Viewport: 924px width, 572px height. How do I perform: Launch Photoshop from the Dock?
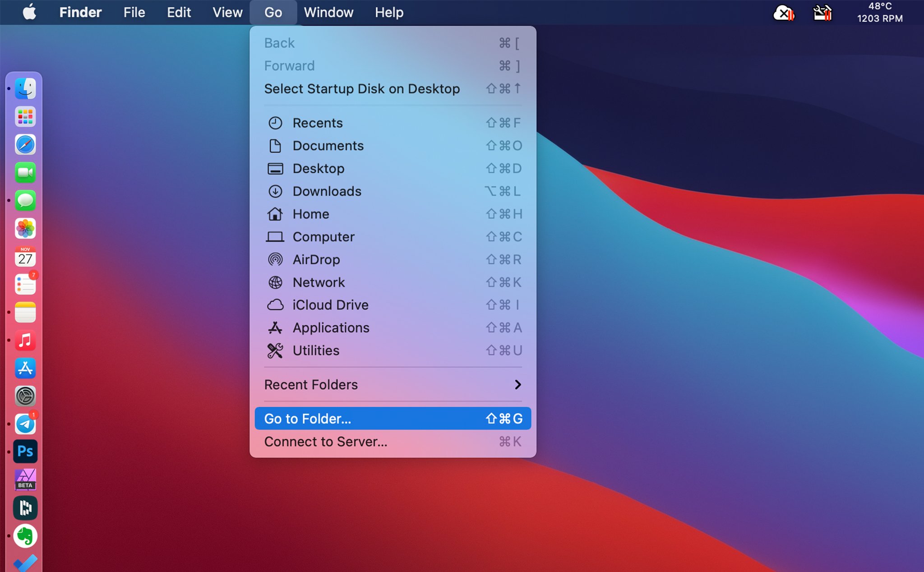(25, 452)
